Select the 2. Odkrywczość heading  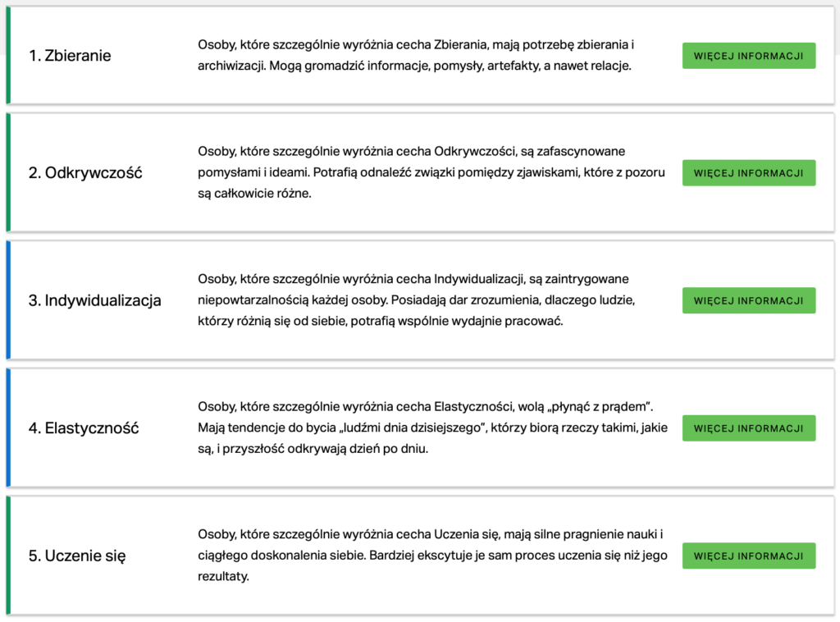pyautogui.click(x=85, y=173)
